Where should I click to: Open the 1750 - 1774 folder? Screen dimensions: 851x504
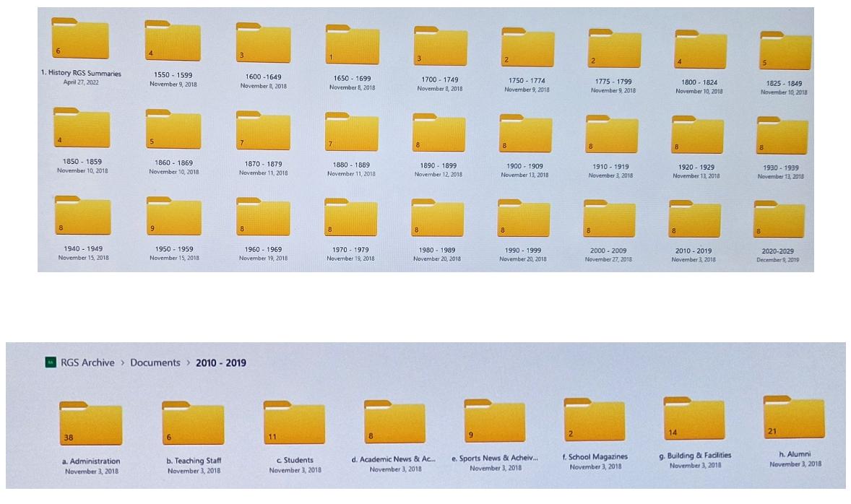coord(527,47)
